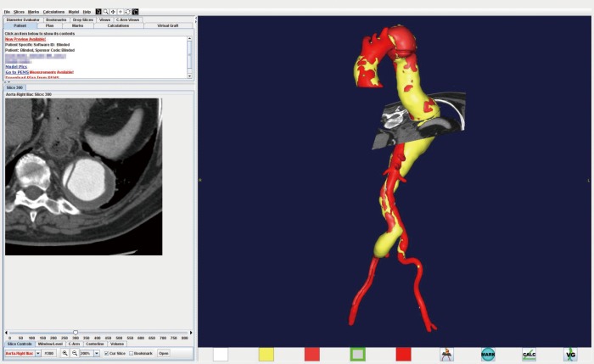This screenshot has width=594, height=364.
Task: Click the slice slider handle at 300
Action: 76,333
